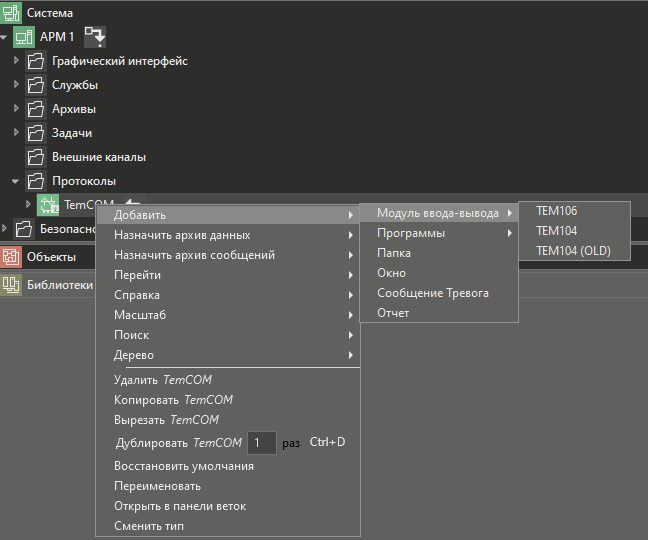Click the АРМ 1 workstation icon
Screen dimensions: 648x540
(x=24, y=37)
